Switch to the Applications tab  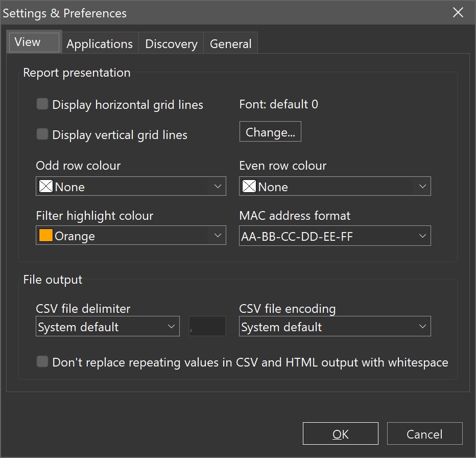[x=100, y=44]
